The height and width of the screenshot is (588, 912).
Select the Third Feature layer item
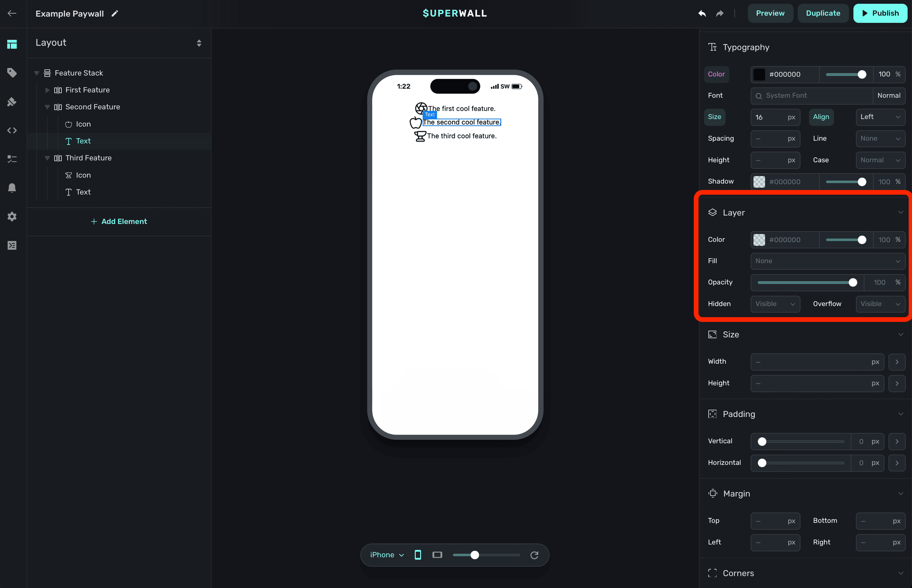tap(88, 158)
